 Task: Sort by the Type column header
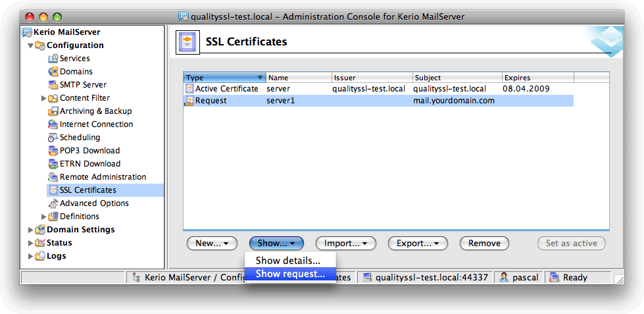pos(224,78)
